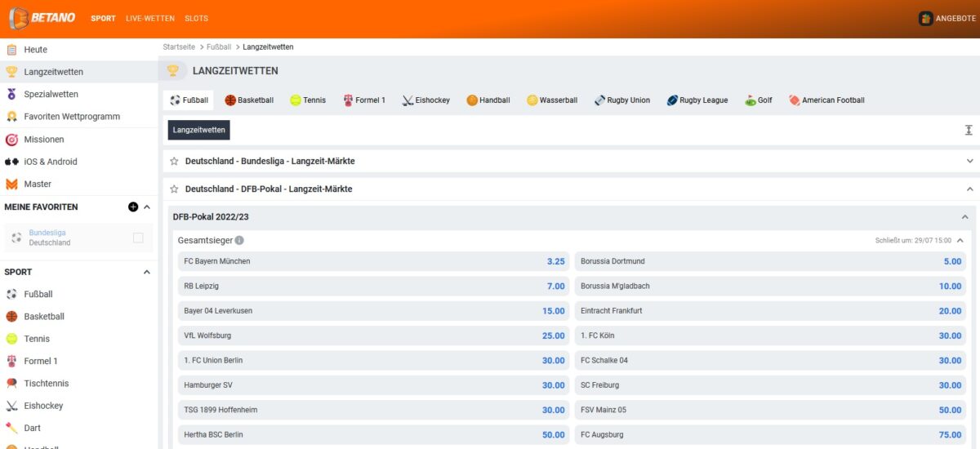Image resolution: width=980 pixels, height=449 pixels.
Task: Click the Formel 1 icon in Sport list
Action: tap(11, 361)
